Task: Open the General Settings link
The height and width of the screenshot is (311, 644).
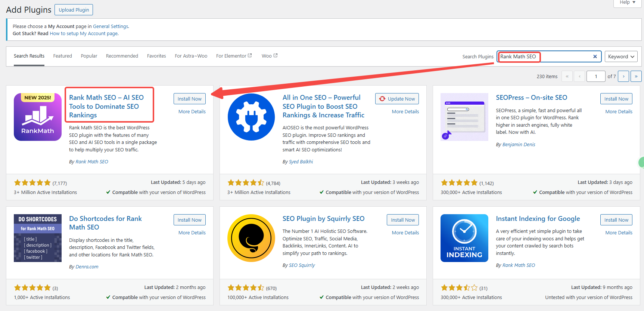Action: (111, 27)
